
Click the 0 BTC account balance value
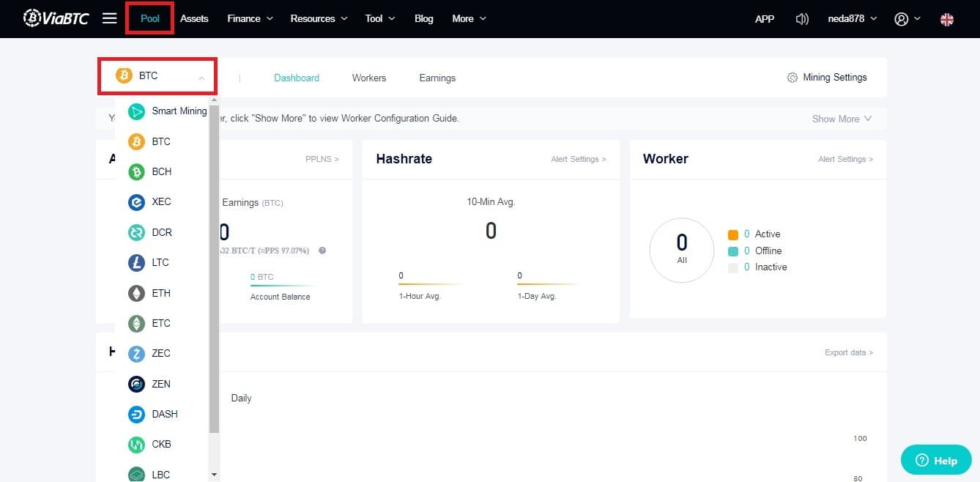coord(262,277)
